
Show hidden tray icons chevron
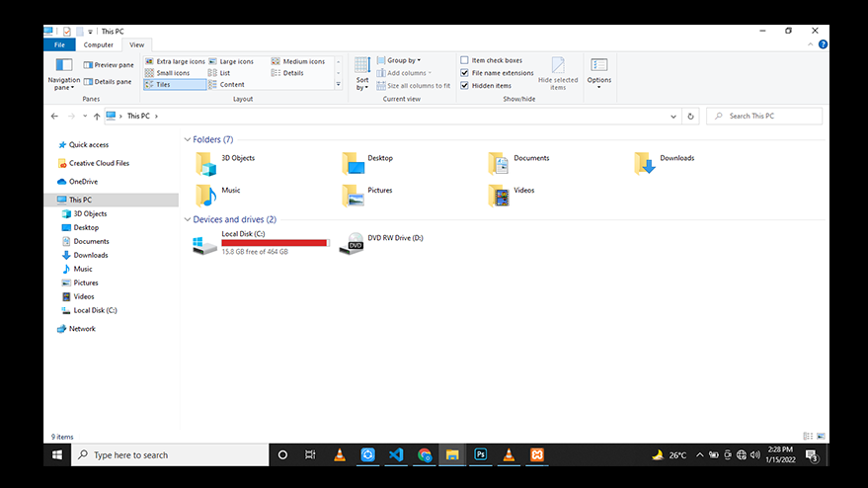pos(700,454)
